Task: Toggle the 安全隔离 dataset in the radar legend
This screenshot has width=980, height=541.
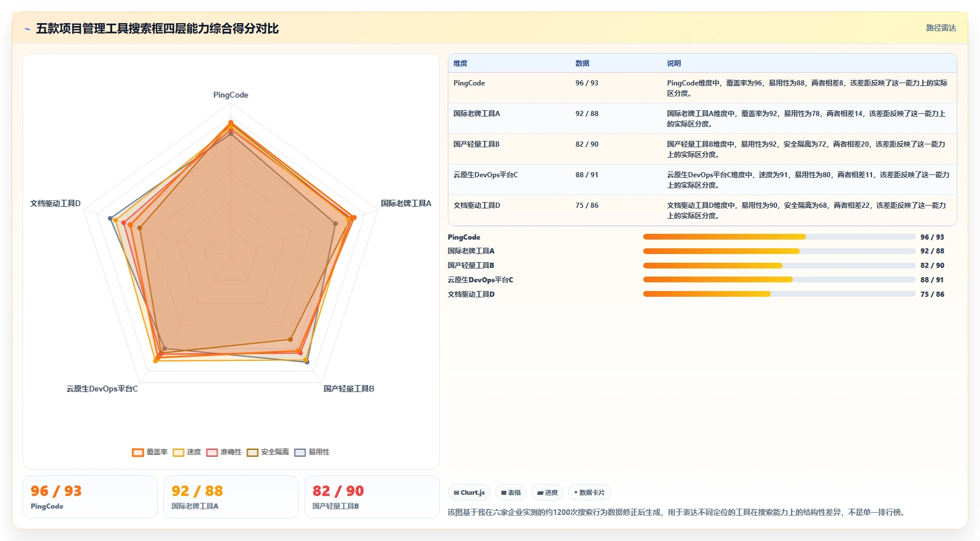Action: tap(268, 452)
